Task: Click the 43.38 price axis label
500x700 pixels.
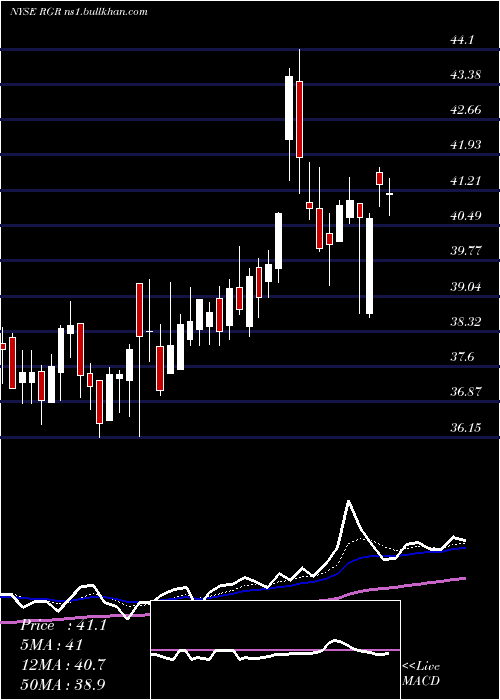Action: [466, 75]
